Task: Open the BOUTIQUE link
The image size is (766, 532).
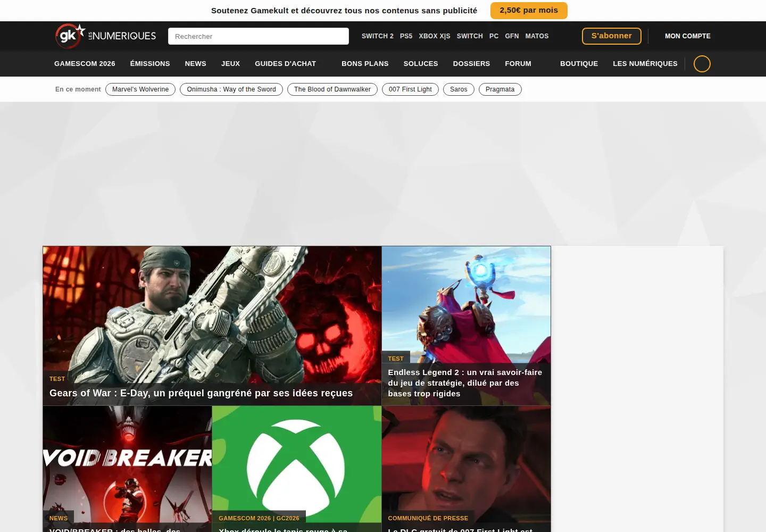Action: [579, 64]
